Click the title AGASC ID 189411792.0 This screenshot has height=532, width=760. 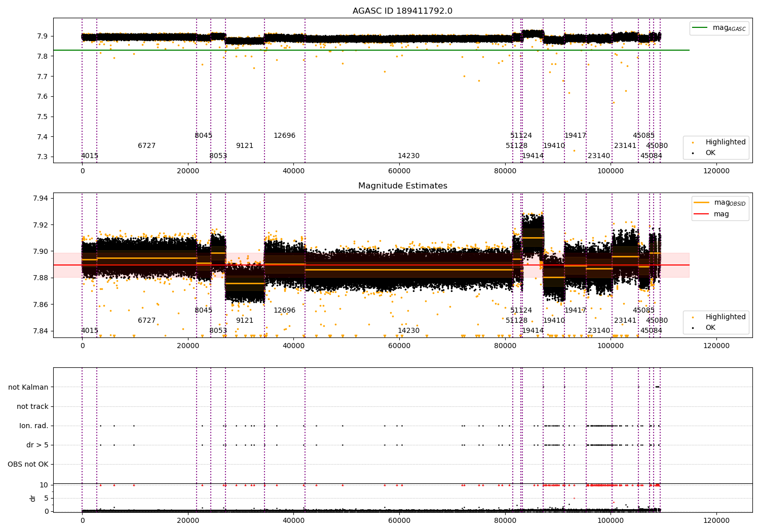(402, 11)
